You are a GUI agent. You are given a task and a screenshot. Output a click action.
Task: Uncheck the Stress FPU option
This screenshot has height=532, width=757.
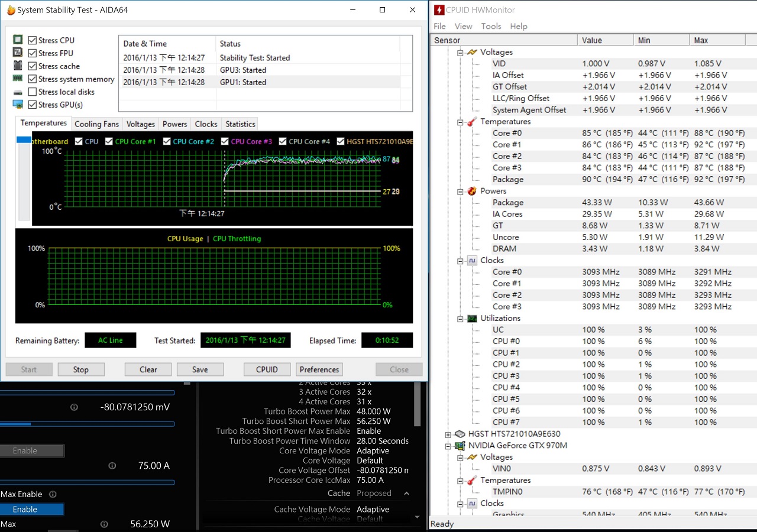(x=33, y=53)
